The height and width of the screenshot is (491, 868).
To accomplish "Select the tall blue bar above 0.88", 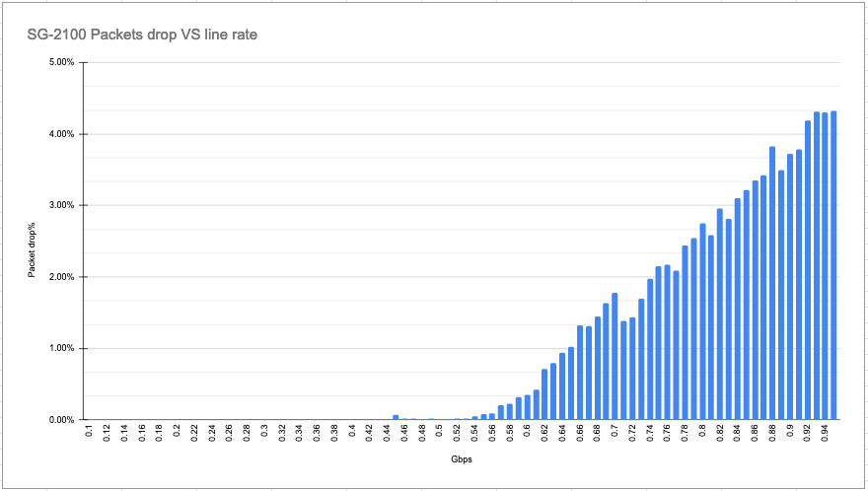I will (772, 283).
